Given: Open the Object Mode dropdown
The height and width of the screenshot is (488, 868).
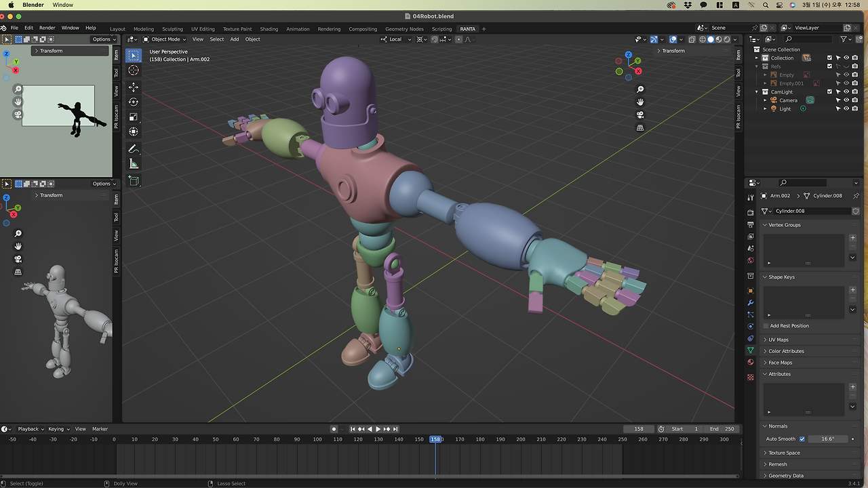Looking at the screenshot, I should [x=165, y=39].
